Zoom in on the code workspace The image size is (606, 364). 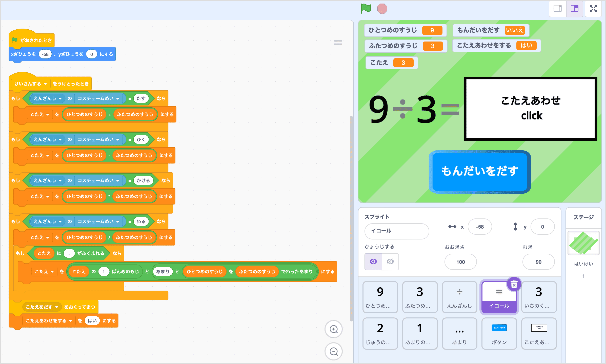(x=334, y=329)
